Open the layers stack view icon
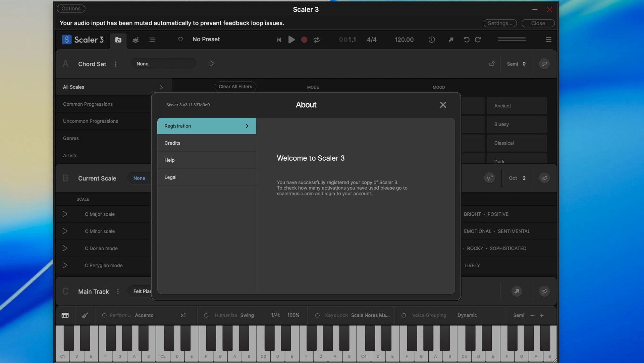Image resolution: width=644 pixels, height=363 pixels. click(136, 40)
